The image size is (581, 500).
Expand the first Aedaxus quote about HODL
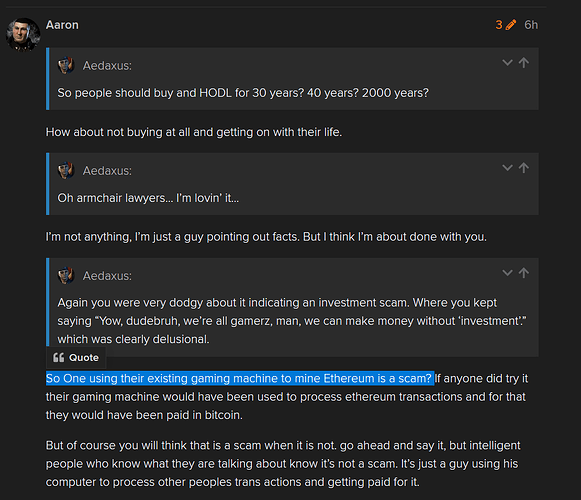pyautogui.click(x=507, y=63)
